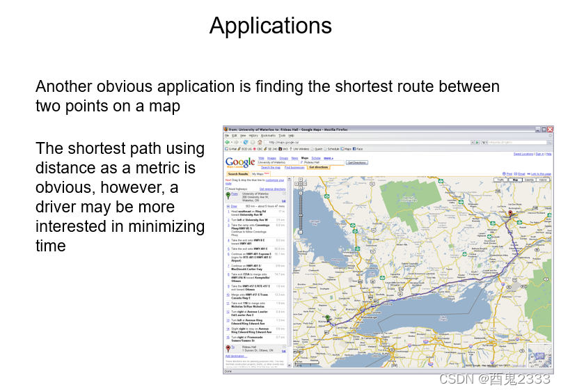Open the SE 240 bookmark
This screenshot has width=561, height=392.
(271, 149)
